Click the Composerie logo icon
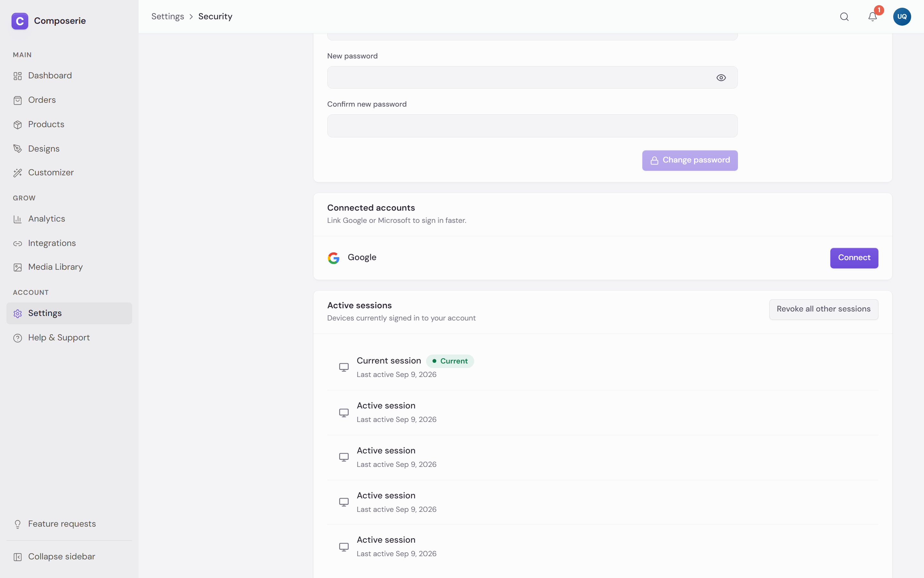 click(x=20, y=21)
